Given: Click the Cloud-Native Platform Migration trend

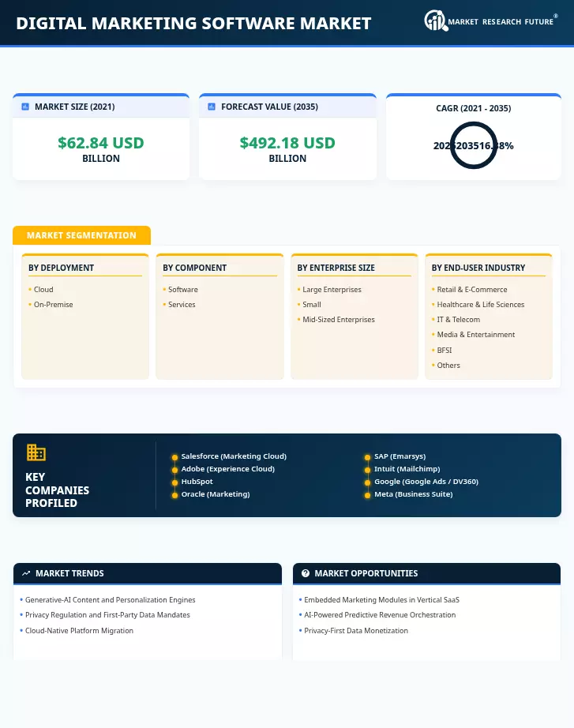Looking at the screenshot, I should [79, 631].
